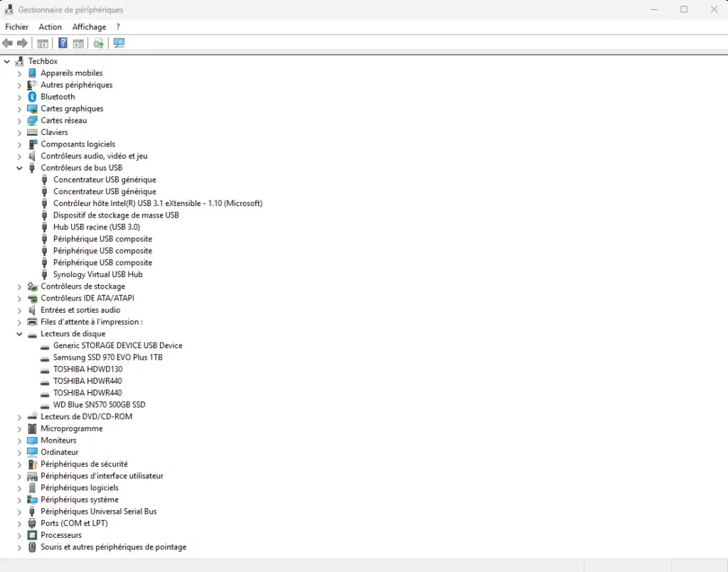
Task: Open the Fichier menu
Action: pos(16,27)
